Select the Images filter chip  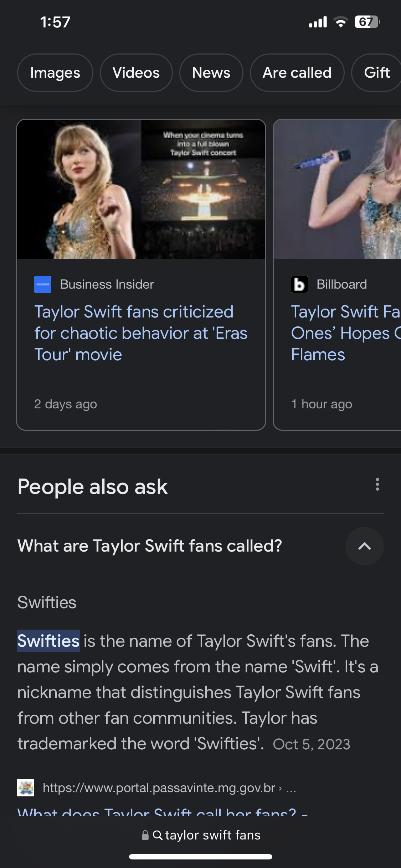click(x=55, y=73)
